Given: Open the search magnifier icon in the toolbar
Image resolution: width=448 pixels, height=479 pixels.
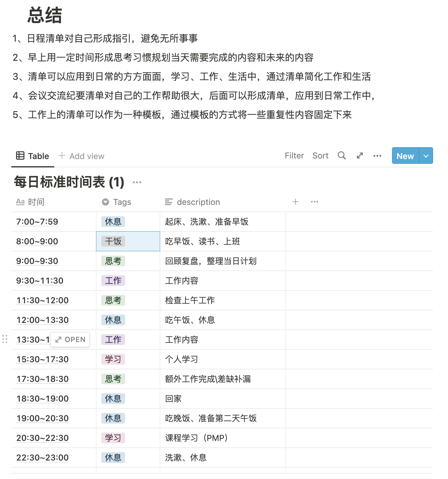Looking at the screenshot, I should pyautogui.click(x=342, y=155).
